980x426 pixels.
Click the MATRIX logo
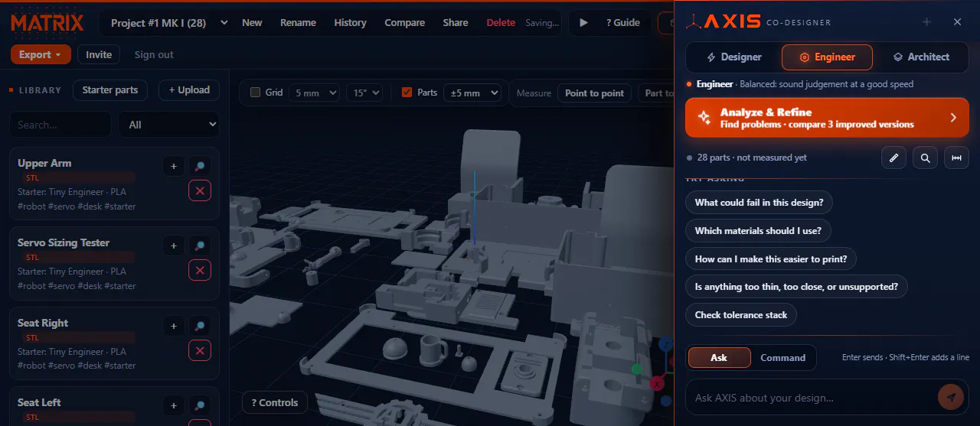click(47, 22)
